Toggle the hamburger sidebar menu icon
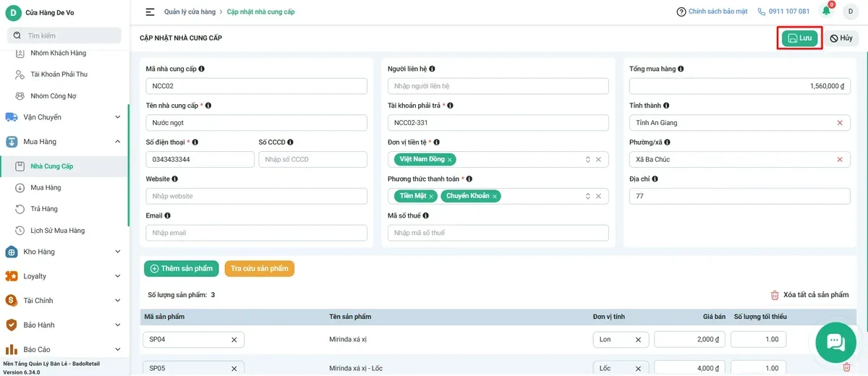 (150, 12)
